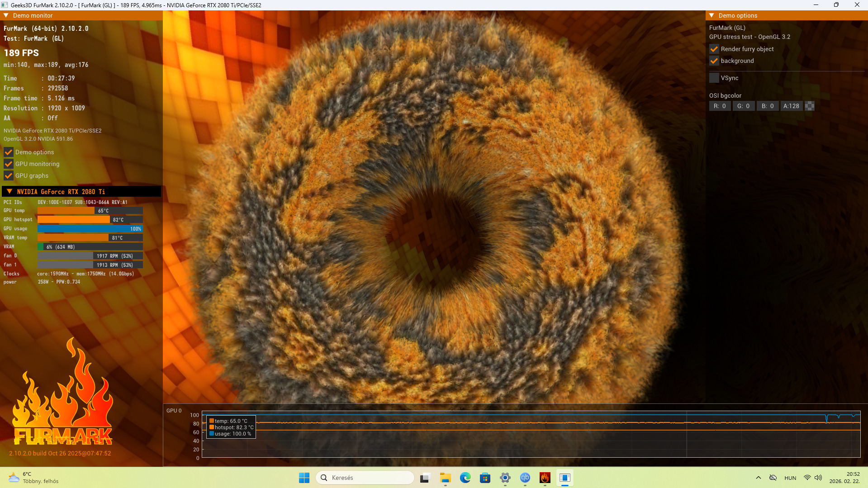Viewport: 868px width, 488px height.
Task: Uncheck the GPU monitoring checkbox
Action: 9,164
